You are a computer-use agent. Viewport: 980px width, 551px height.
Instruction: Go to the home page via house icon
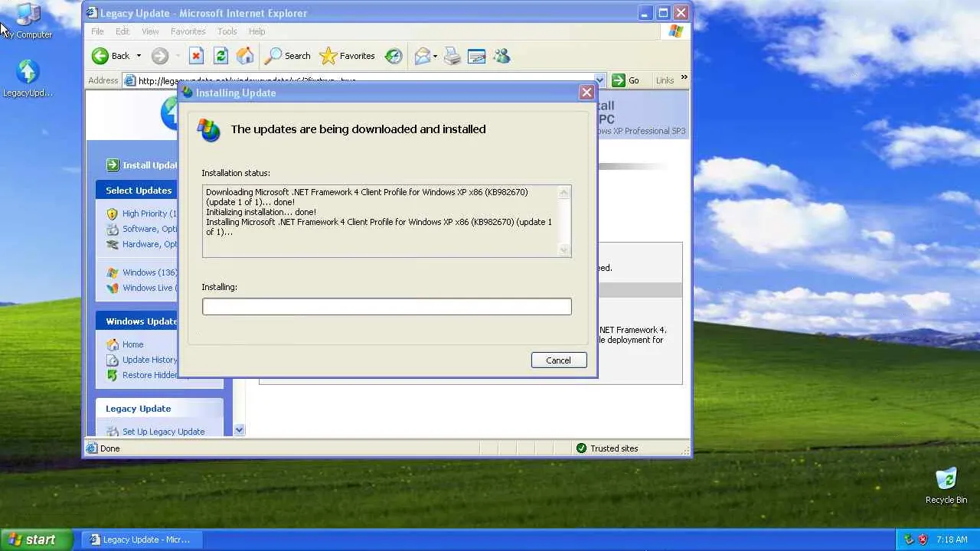pyautogui.click(x=245, y=56)
